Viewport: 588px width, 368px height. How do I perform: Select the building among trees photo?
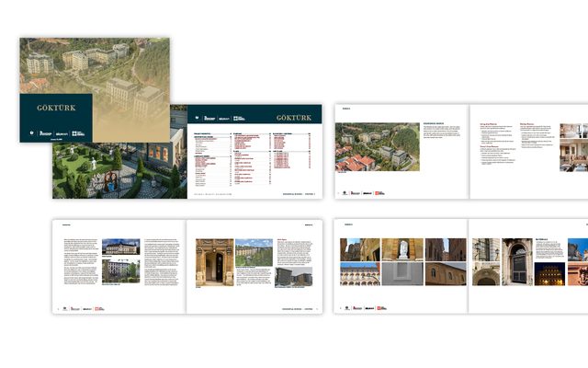[120, 270]
